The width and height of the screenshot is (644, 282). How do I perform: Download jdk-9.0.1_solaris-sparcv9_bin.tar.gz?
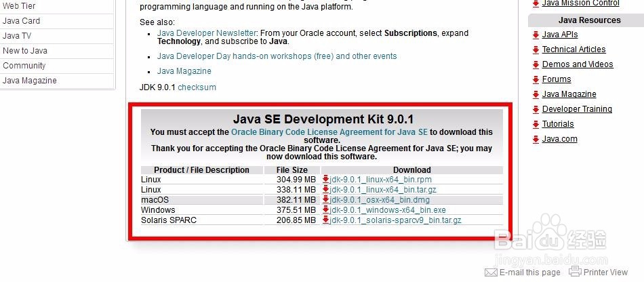[x=395, y=220]
